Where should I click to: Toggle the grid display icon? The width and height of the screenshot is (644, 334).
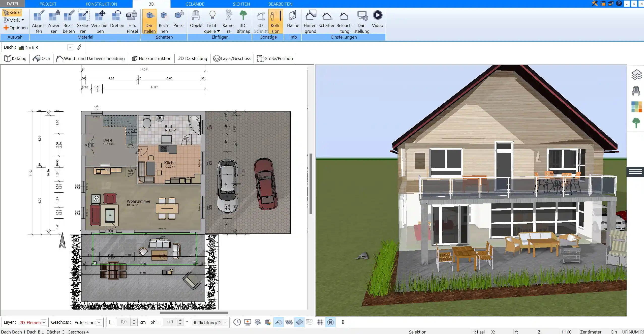(x=320, y=322)
